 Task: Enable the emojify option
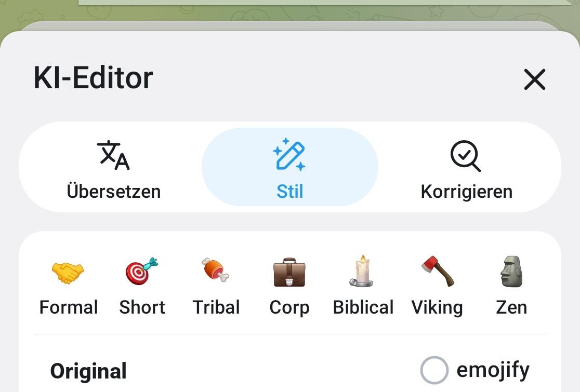[434, 370]
